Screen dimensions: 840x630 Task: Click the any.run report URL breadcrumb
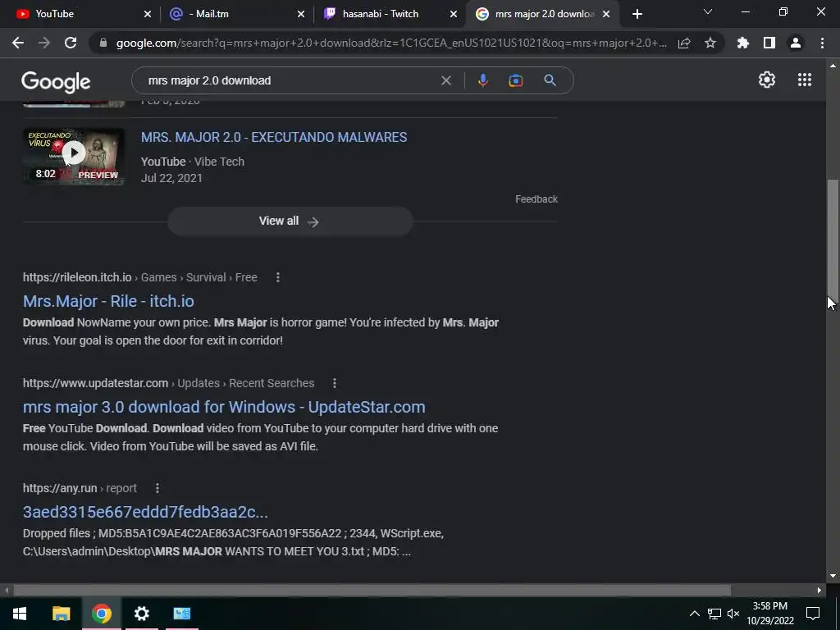(x=80, y=488)
